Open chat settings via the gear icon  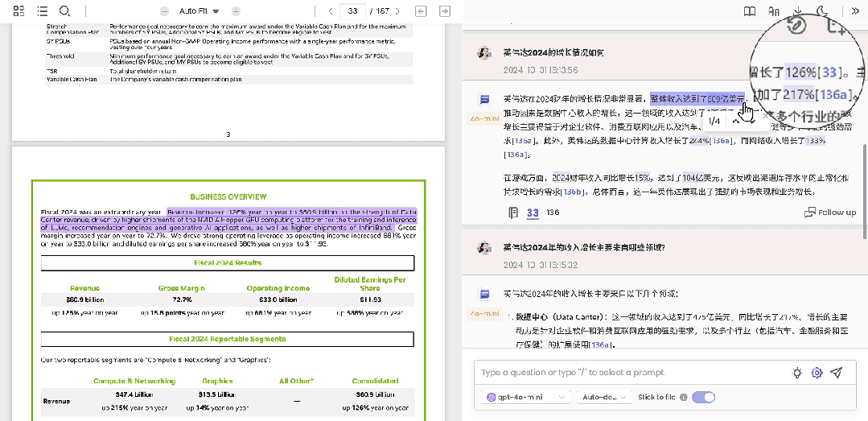pos(817,373)
